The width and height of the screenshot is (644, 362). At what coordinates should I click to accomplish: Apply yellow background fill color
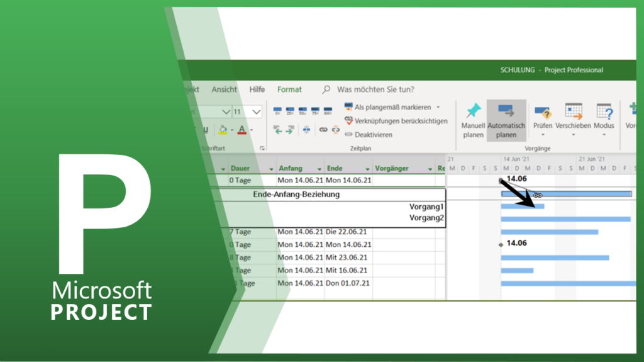click(223, 130)
